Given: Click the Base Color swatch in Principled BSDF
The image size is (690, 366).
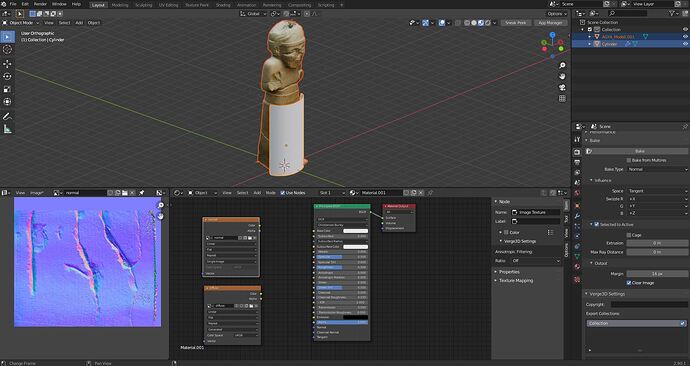Looking at the screenshot, I should coord(355,231).
